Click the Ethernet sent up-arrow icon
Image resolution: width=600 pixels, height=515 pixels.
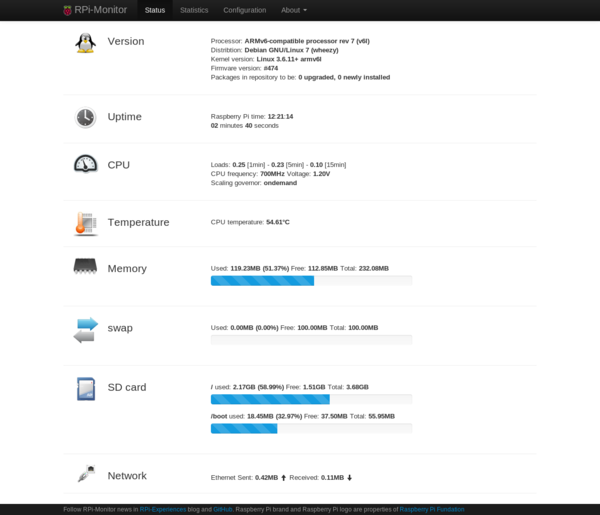tap(284, 478)
